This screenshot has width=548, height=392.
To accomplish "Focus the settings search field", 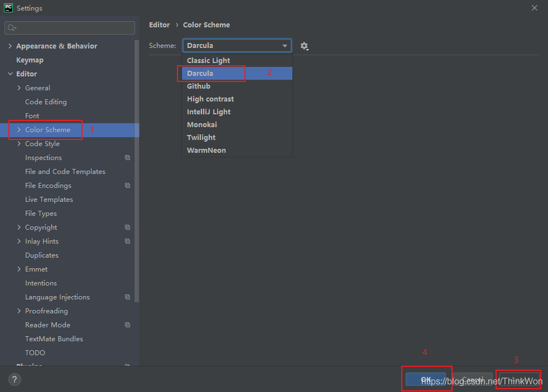I will (x=73, y=28).
